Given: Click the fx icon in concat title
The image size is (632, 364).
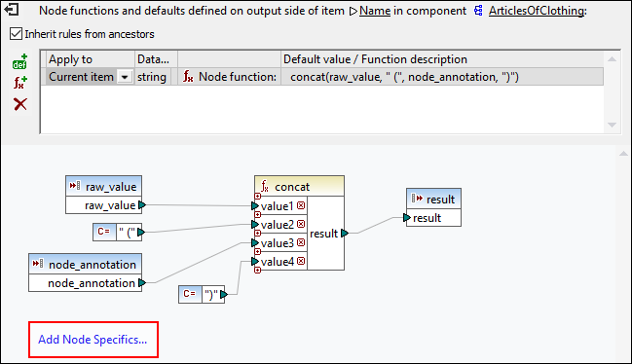Looking at the screenshot, I should [x=265, y=187].
